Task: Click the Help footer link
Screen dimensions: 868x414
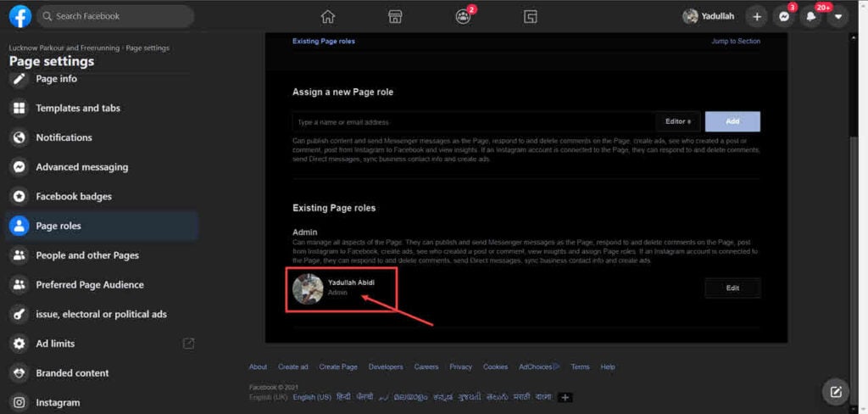Action: [x=608, y=366]
